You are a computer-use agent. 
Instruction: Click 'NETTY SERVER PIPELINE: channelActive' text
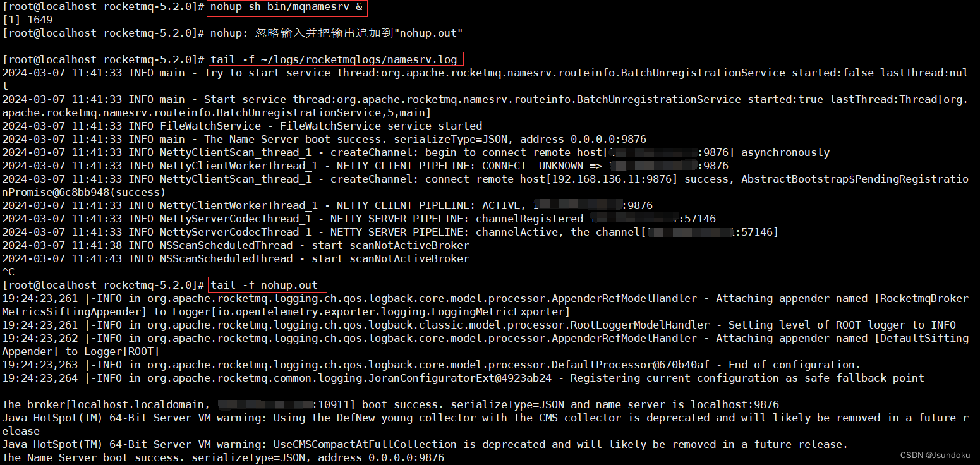pos(450,232)
